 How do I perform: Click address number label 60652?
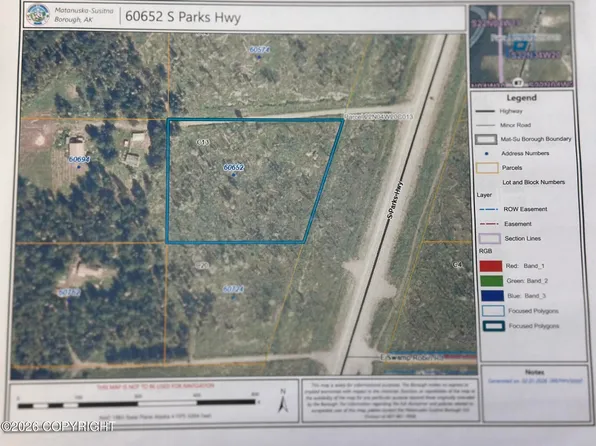(233, 167)
